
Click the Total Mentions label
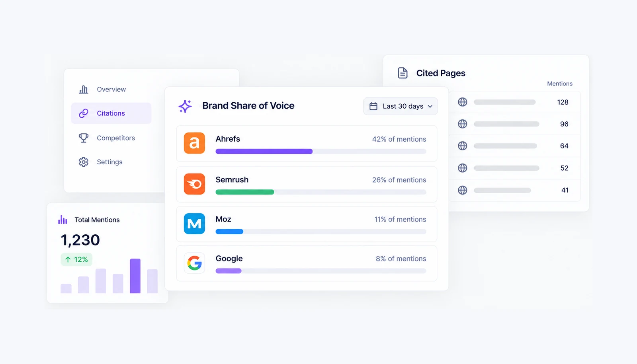click(x=97, y=220)
